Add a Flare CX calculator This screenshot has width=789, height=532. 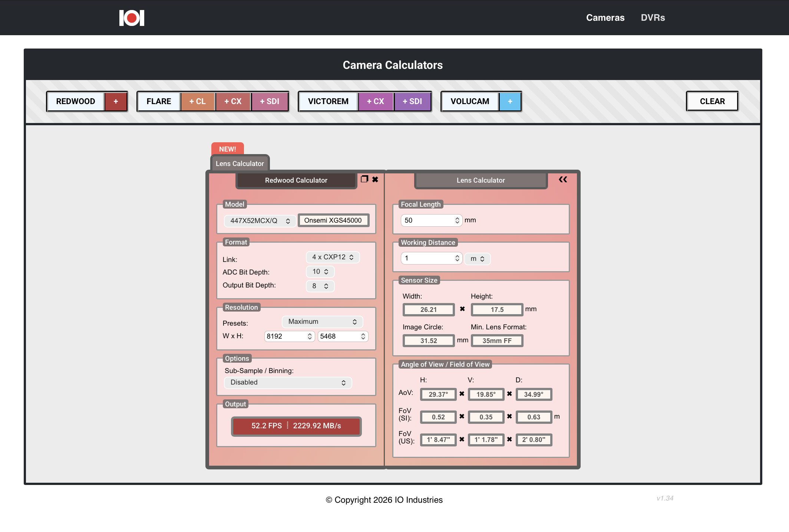(233, 102)
